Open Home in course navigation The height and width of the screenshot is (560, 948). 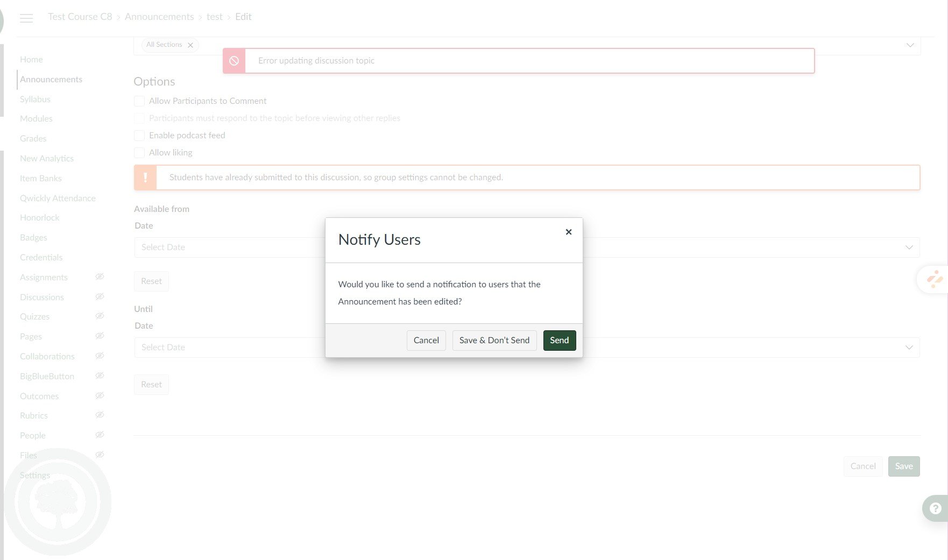tap(31, 59)
